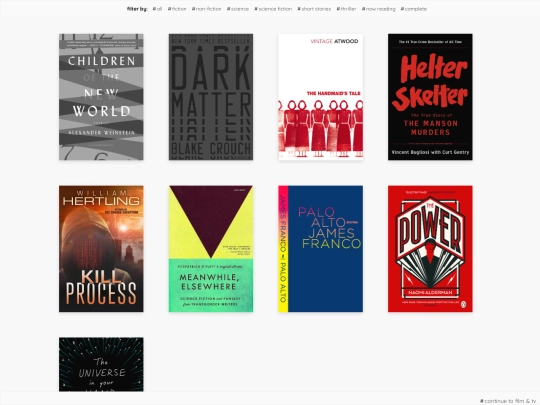Filter books by #all tag

point(157,9)
